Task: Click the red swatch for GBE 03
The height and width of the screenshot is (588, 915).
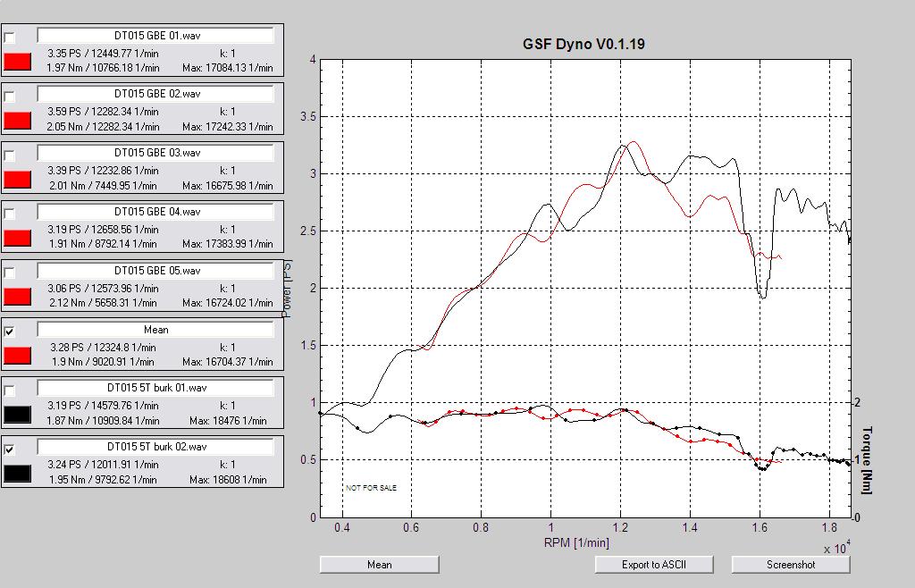Action: point(17,180)
